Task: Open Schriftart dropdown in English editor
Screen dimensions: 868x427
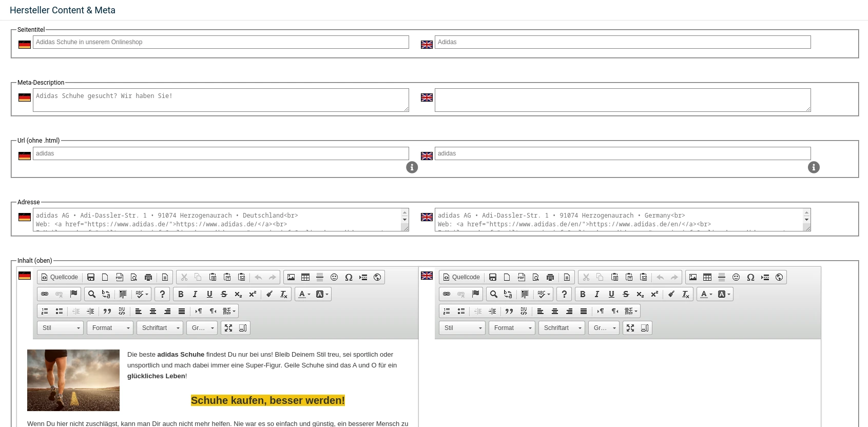Action: pos(562,328)
